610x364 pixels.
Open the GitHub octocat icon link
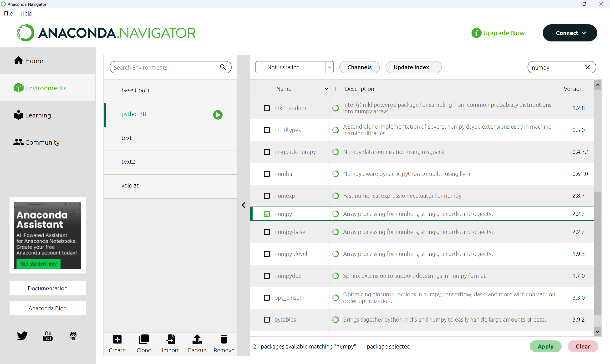(73, 336)
